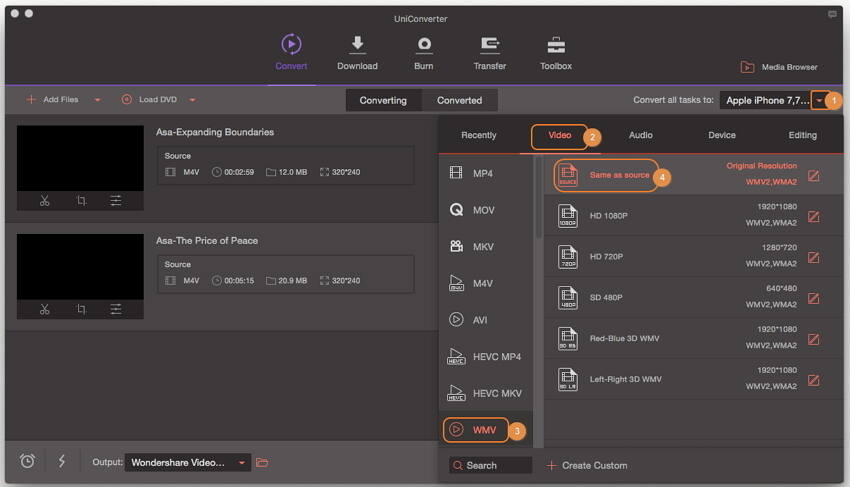
Task: Click the Add Files button
Action: point(53,100)
